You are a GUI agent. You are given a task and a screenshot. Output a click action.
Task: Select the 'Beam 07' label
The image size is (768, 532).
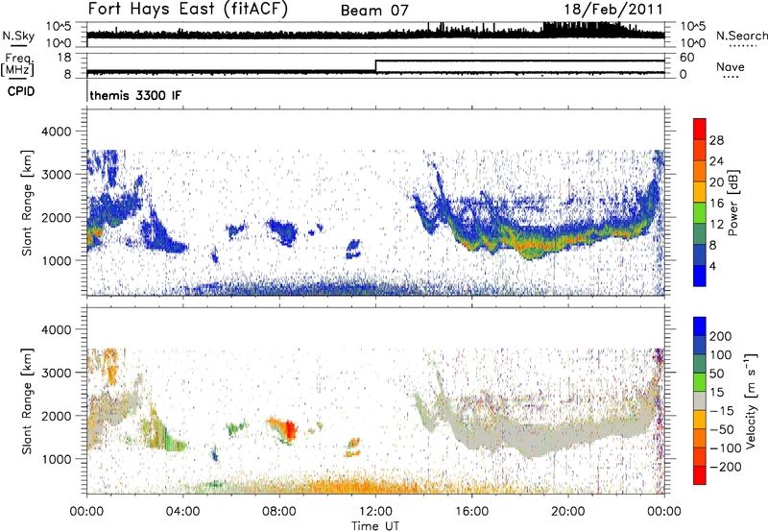coord(374,11)
